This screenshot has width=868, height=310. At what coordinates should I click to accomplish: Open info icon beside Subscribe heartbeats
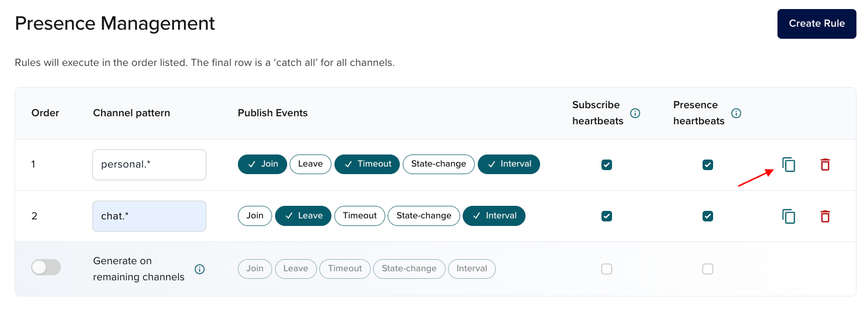tap(635, 113)
